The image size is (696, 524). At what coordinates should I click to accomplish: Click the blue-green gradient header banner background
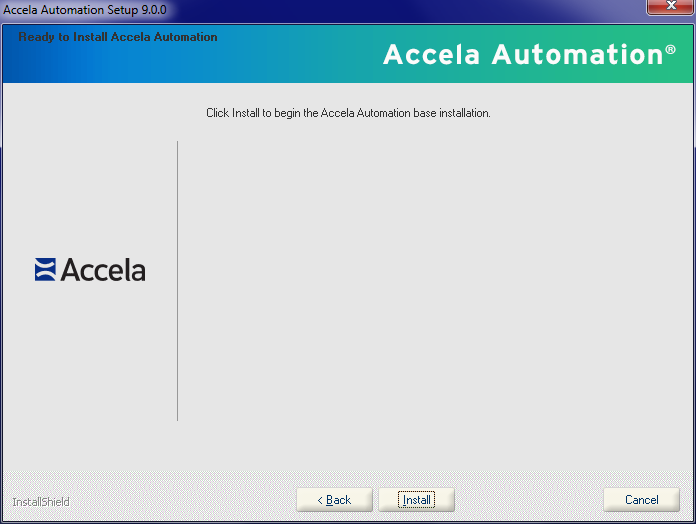(250, 62)
